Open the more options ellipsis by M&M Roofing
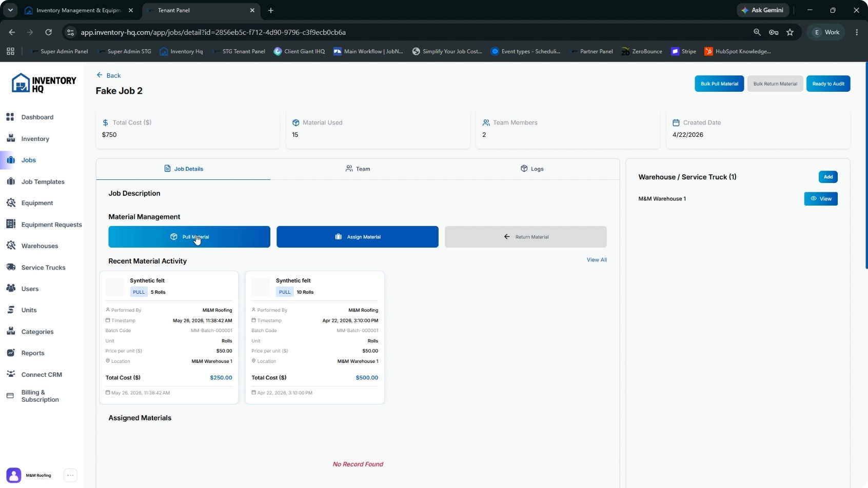 (x=70, y=475)
